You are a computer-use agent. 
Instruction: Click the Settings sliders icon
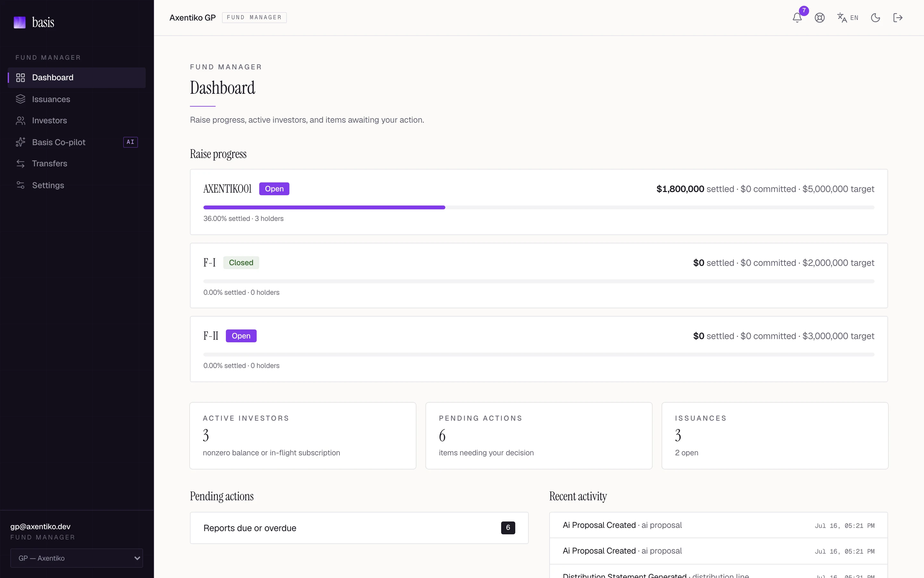(21, 185)
